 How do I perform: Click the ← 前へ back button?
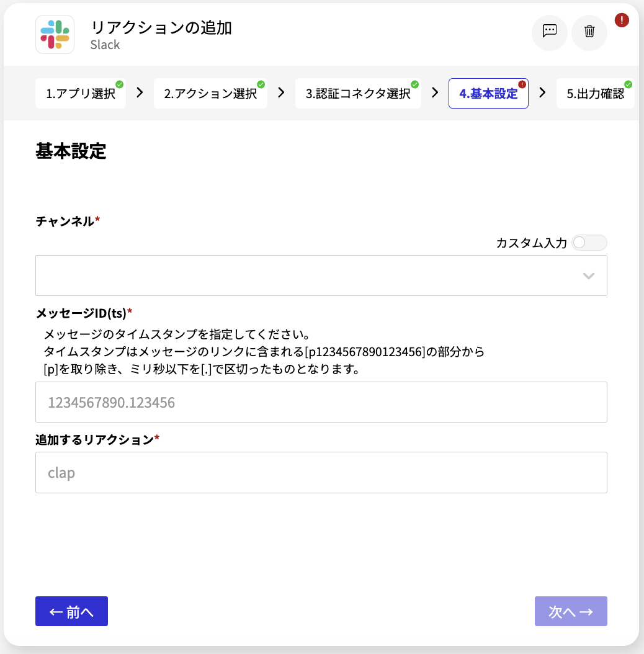pos(72,611)
